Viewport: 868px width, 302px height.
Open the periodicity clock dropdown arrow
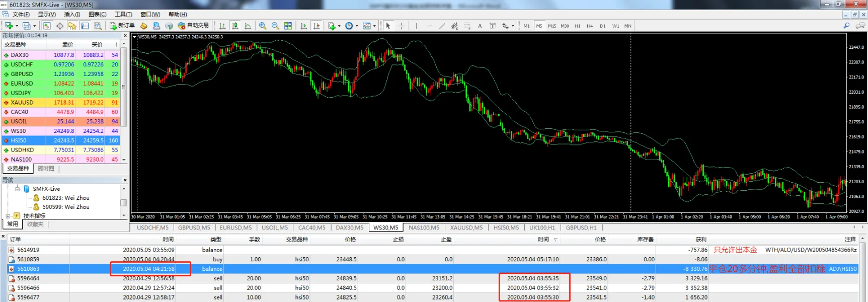357,26
